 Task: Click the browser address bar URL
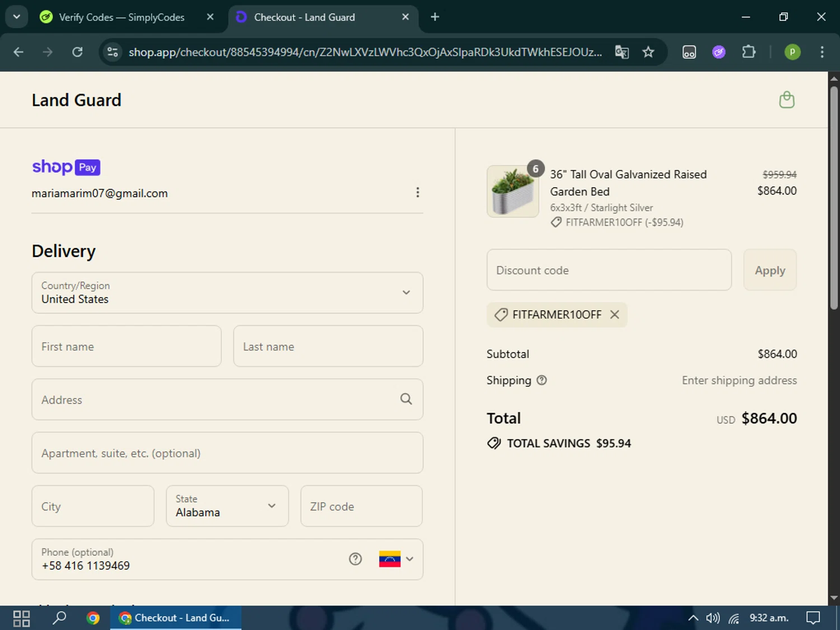(x=365, y=52)
